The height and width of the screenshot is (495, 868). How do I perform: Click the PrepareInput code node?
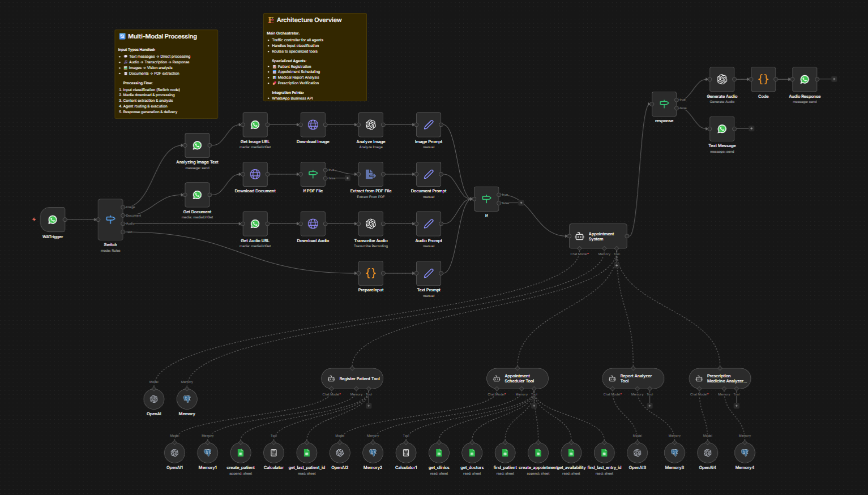(371, 273)
